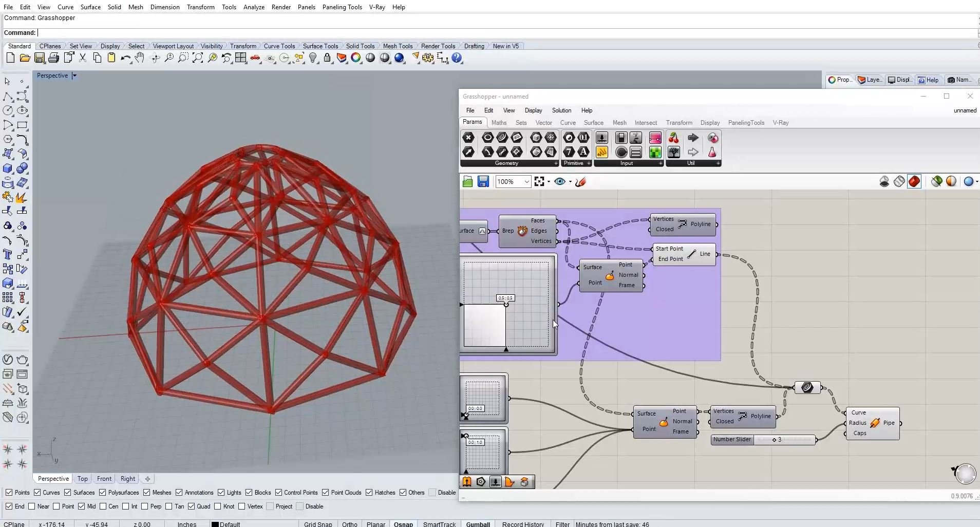Toggle the Near osnap checkbox
The image size is (980, 527).
click(32, 506)
